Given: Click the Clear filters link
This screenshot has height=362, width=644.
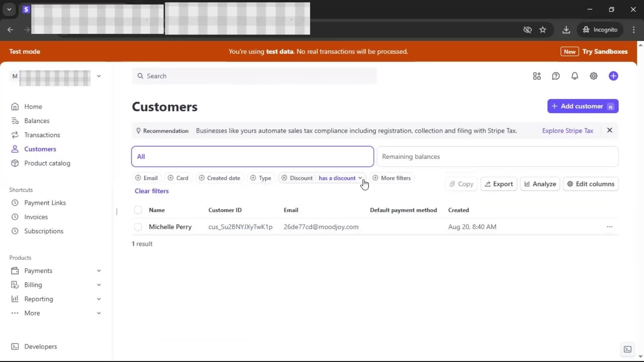Looking at the screenshot, I should pos(152,191).
